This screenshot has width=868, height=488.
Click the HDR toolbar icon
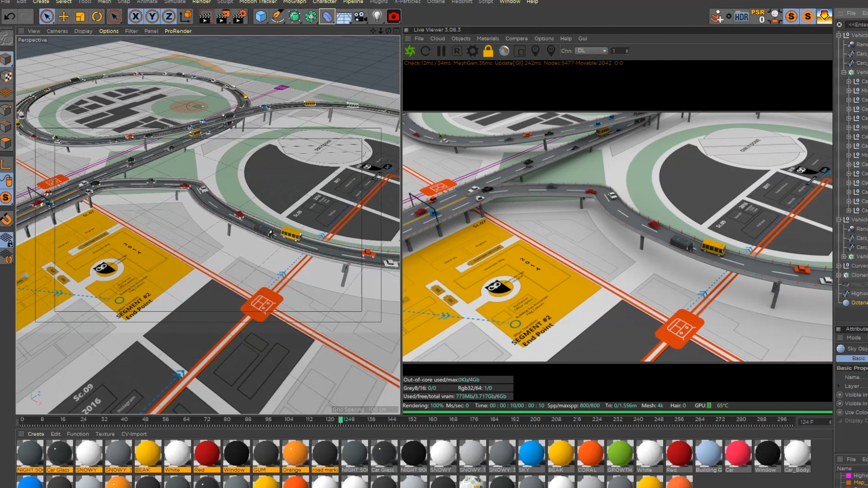click(741, 17)
